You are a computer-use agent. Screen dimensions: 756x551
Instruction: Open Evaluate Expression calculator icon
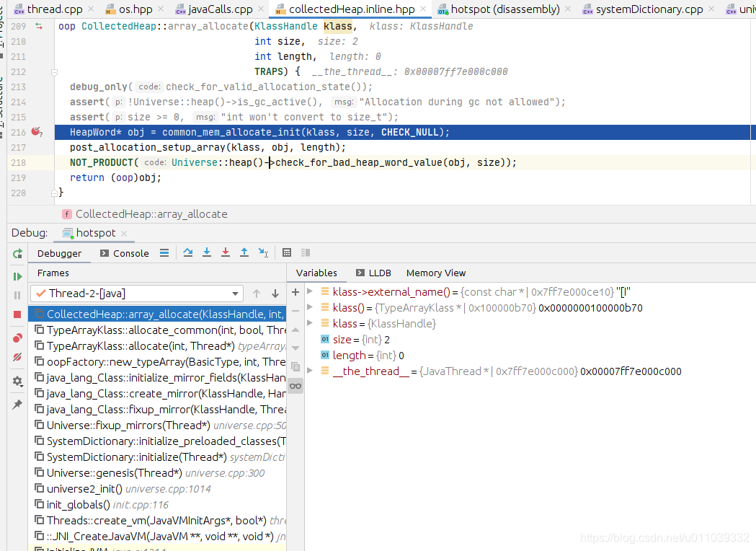287,252
